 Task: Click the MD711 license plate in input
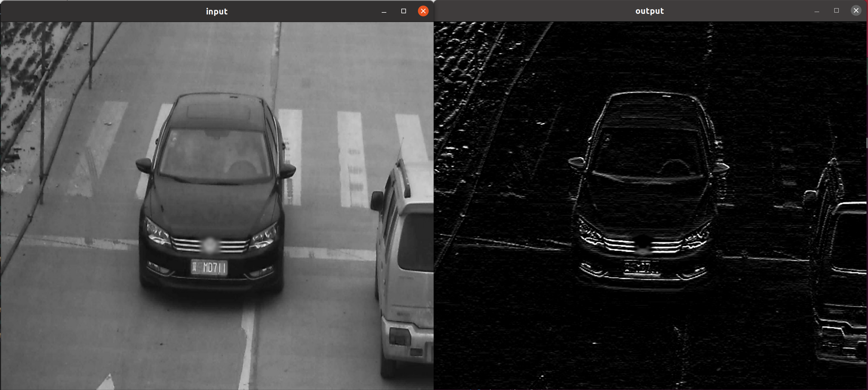[209, 268]
